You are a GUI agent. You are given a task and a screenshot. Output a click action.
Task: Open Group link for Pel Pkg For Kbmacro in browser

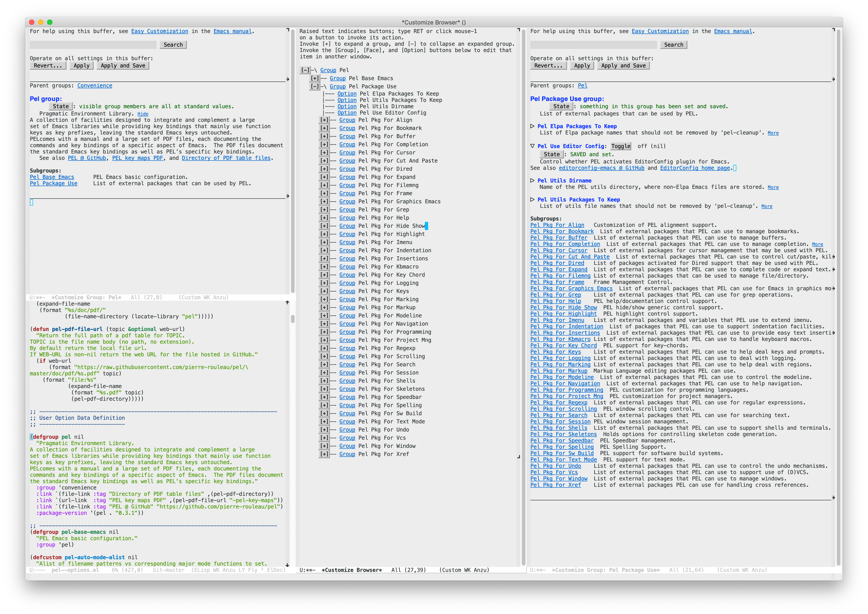pos(347,267)
